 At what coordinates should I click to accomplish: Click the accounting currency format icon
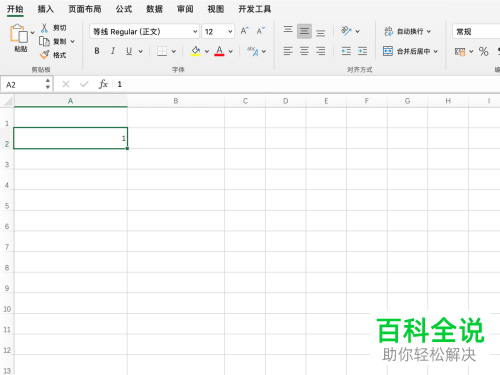[460, 52]
